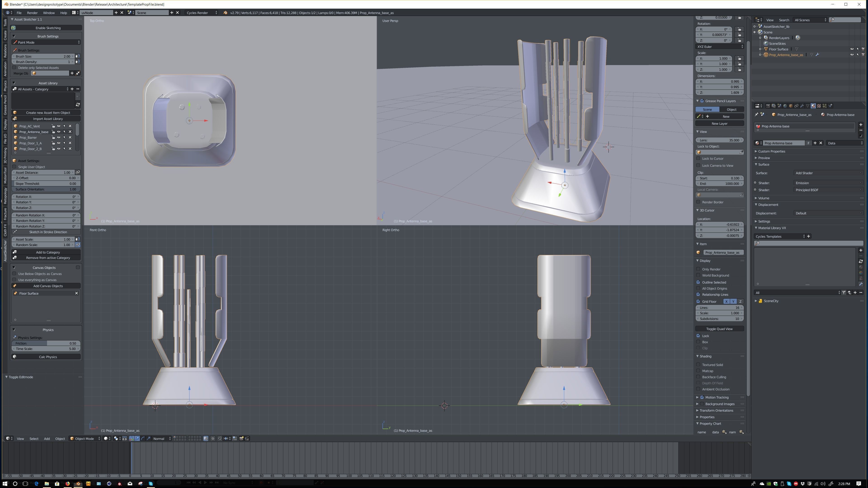
Task: Expand the Custom Properties panel
Action: (772, 152)
